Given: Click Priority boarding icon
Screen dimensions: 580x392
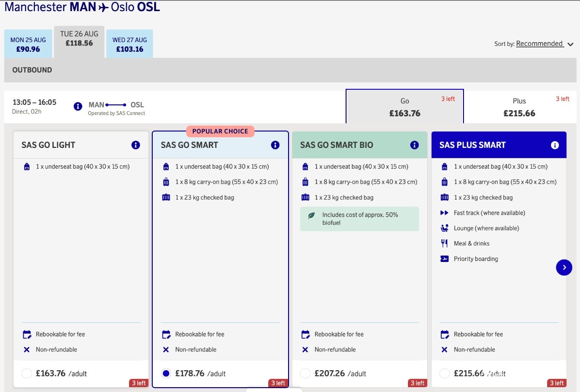Looking at the screenshot, I should click(445, 259).
